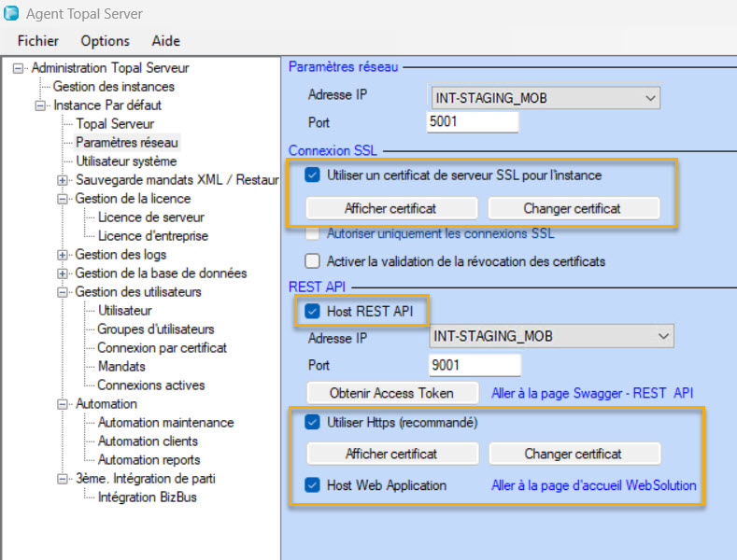Click the Agent Topal Server title icon
This screenshot has height=560, width=737.
coord(12,13)
